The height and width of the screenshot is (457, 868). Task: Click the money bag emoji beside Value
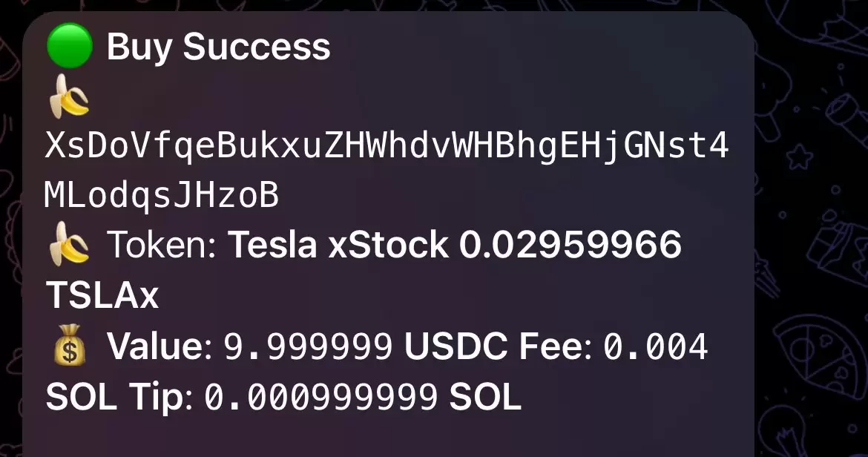coord(69,345)
